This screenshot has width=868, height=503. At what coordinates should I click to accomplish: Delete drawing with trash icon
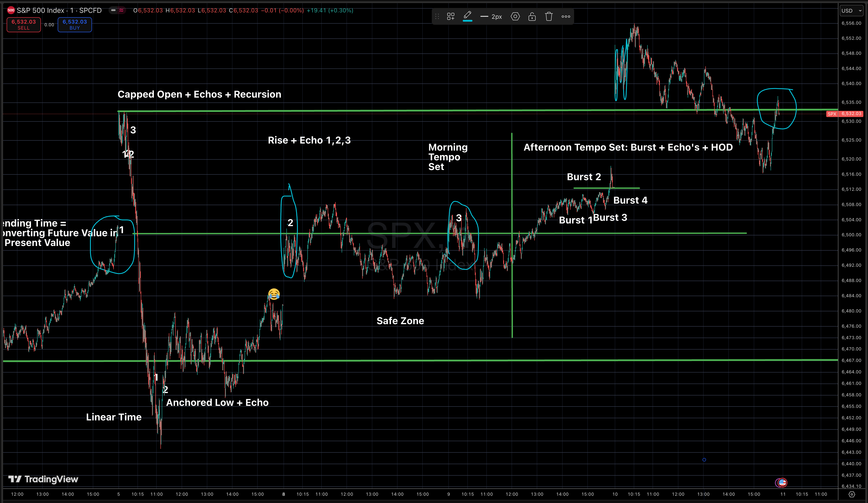coord(549,16)
